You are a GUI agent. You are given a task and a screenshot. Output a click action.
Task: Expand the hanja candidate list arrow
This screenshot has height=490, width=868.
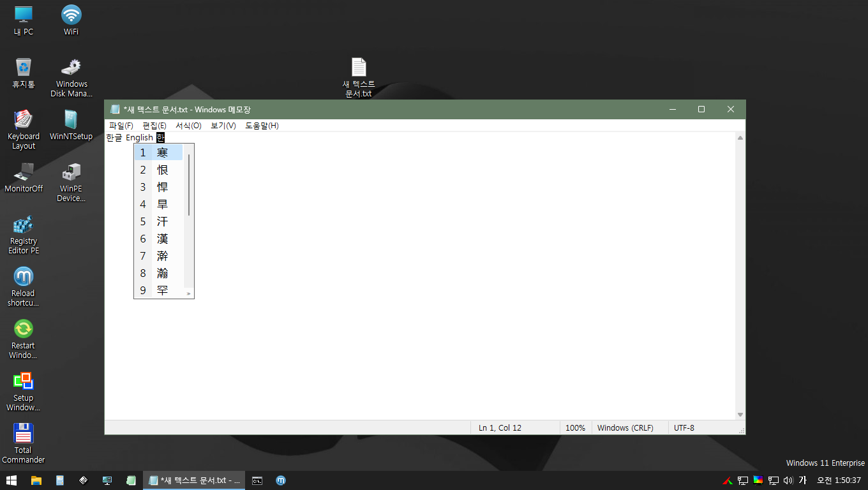tap(188, 293)
